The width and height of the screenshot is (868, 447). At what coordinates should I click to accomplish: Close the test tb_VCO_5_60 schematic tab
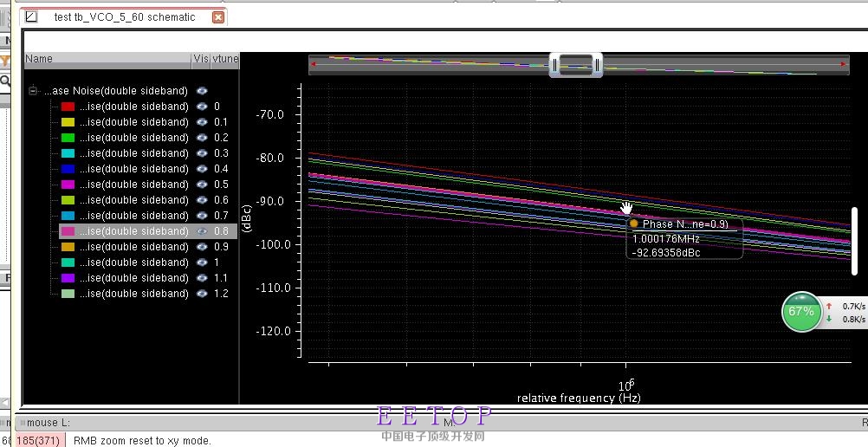coord(218,17)
